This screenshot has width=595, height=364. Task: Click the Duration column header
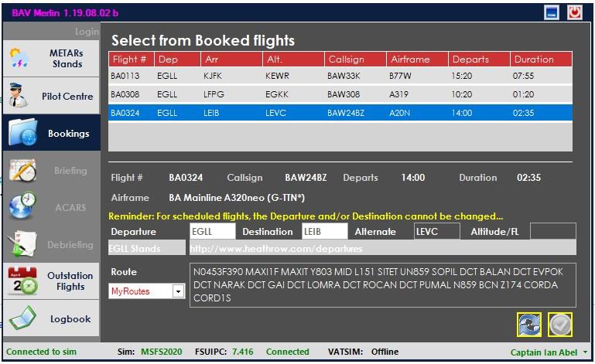541,60
